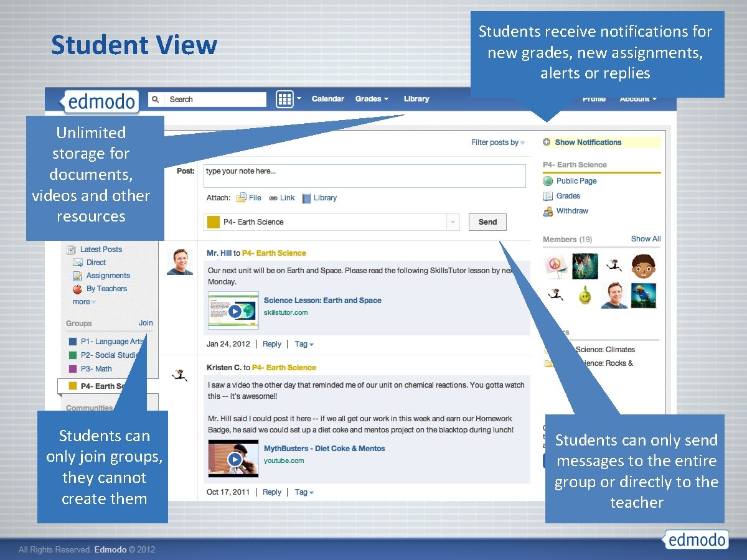Click P4- Earth Science group link in Mr. Hill's post

coord(274,253)
